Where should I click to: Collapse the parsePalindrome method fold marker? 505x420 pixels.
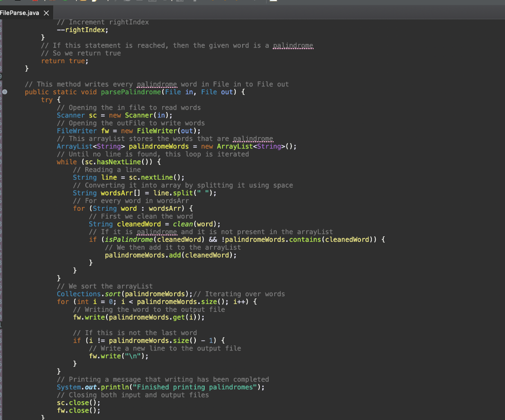(x=4, y=92)
